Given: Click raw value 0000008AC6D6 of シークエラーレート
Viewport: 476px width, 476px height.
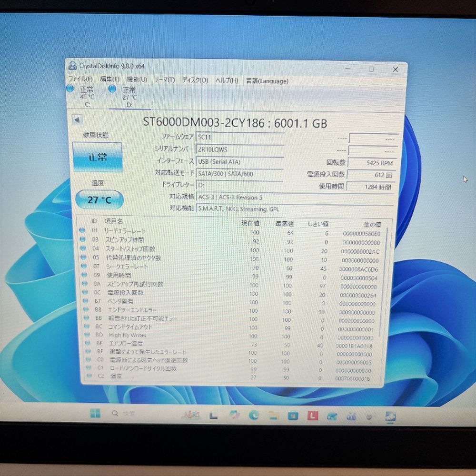Looking at the screenshot, I should pos(358,269).
